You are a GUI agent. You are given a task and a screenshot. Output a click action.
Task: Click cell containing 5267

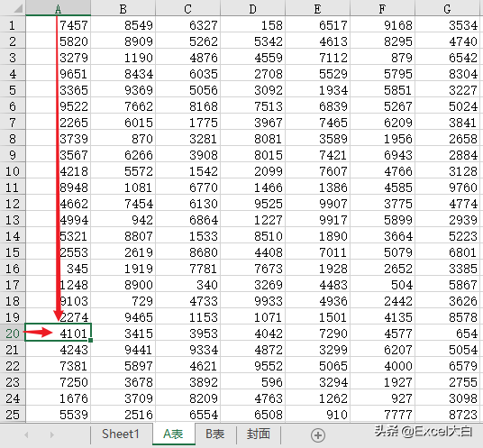[x=383, y=106]
